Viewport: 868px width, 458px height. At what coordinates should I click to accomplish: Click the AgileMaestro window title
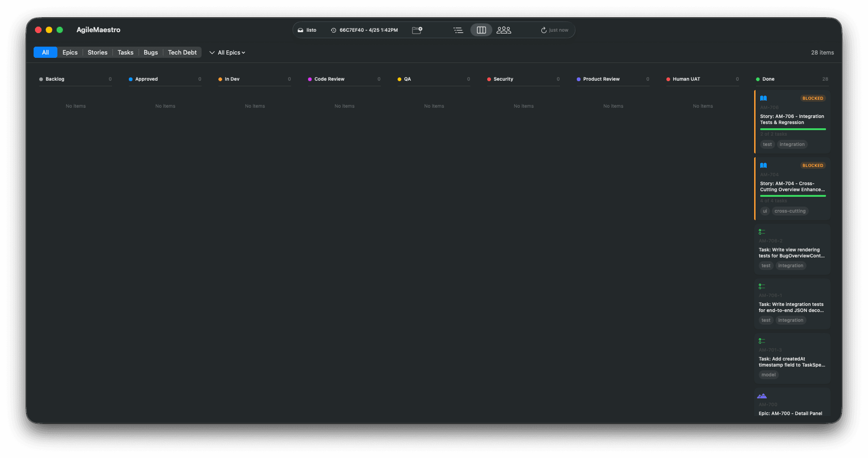[98, 30]
